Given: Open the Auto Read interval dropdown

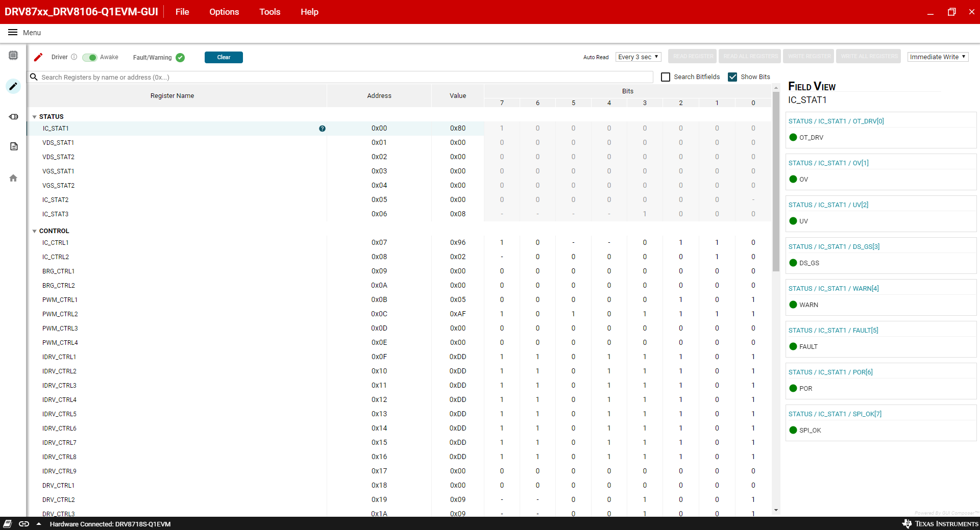Looking at the screenshot, I should point(638,57).
